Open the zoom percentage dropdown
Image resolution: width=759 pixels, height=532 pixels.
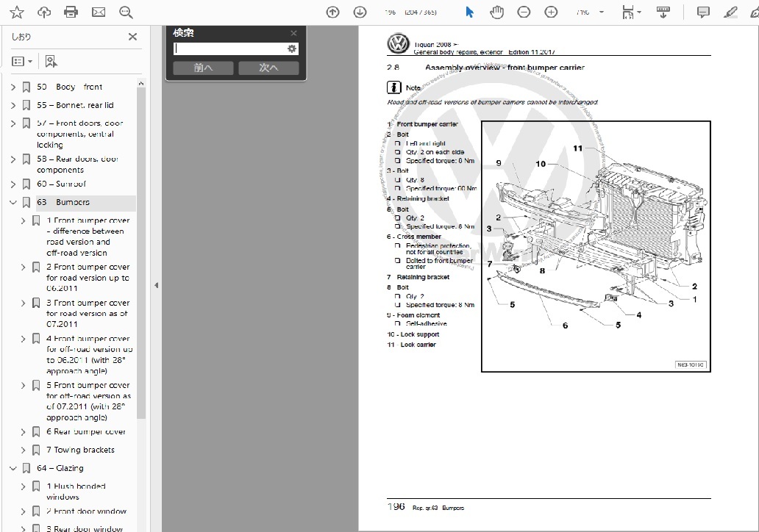click(602, 12)
